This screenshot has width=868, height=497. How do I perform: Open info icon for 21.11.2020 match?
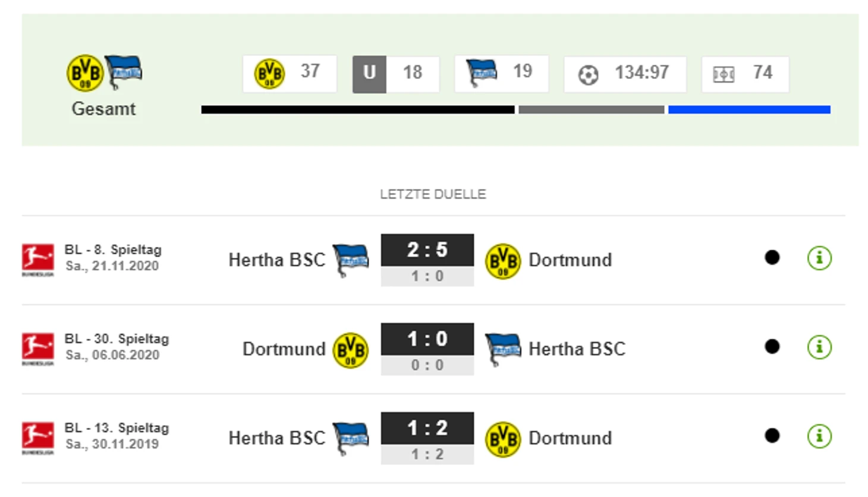pyautogui.click(x=819, y=258)
